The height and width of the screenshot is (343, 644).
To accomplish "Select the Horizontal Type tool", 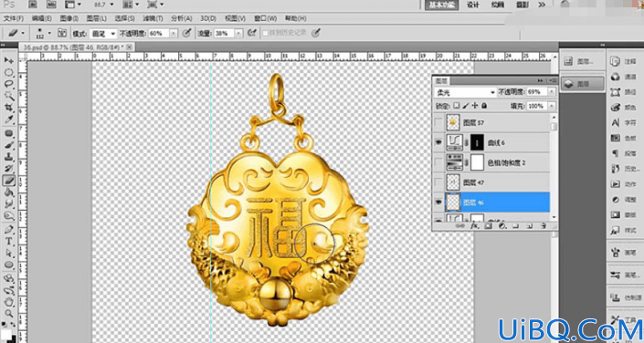I will click(x=8, y=241).
